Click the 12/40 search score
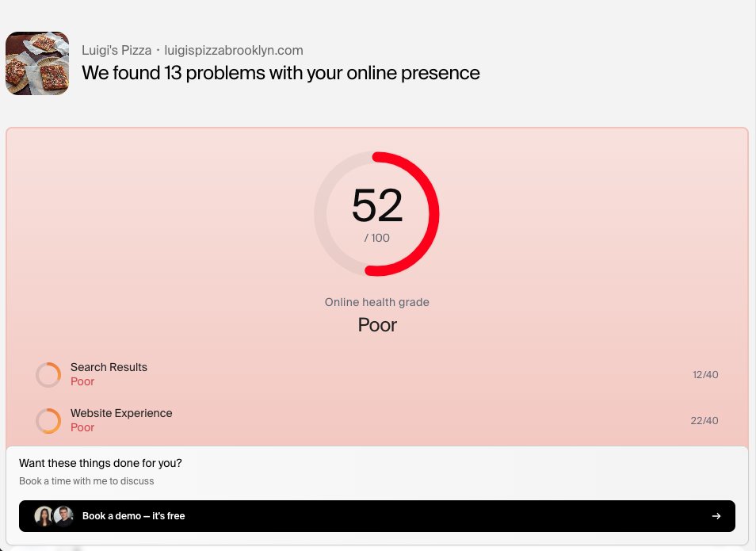This screenshot has width=756, height=551. click(x=705, y=374)
